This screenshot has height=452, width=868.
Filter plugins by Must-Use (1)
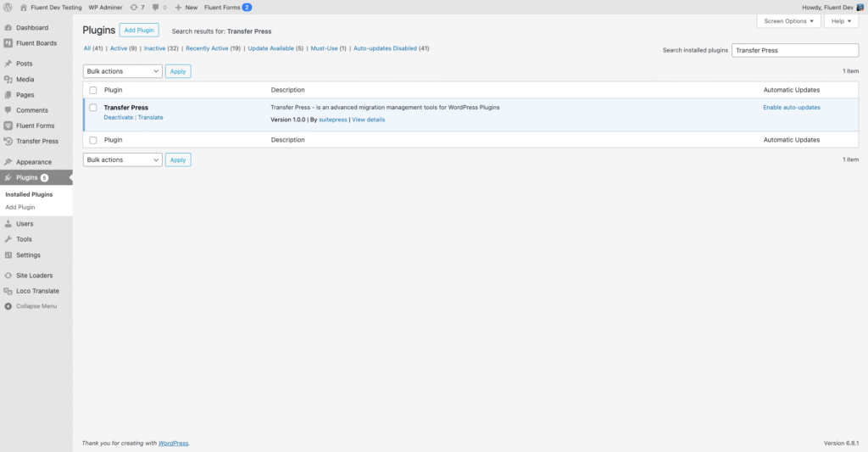click(x=328, y=48)
